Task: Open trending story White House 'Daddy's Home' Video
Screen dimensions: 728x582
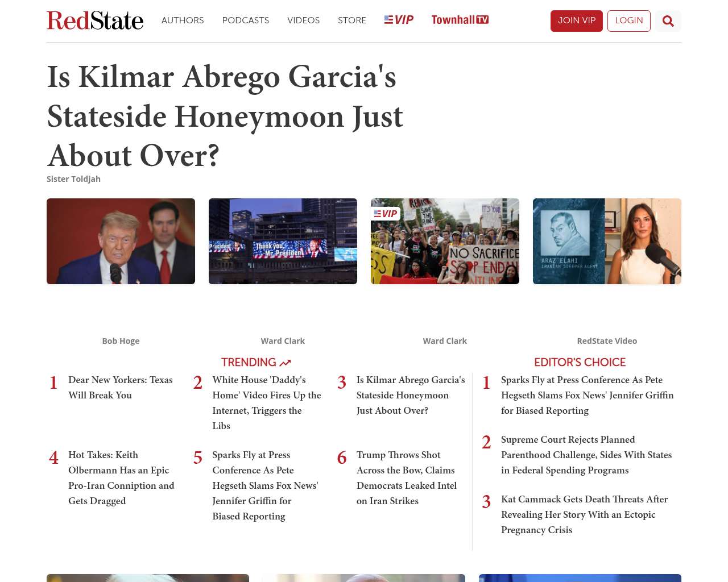Action: (x=267, y=403)
